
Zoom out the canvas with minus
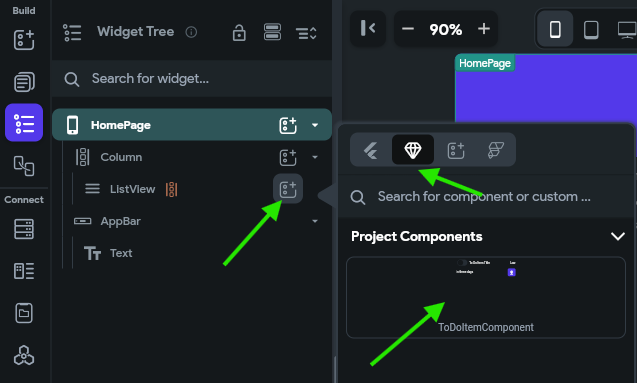[407, 29]
